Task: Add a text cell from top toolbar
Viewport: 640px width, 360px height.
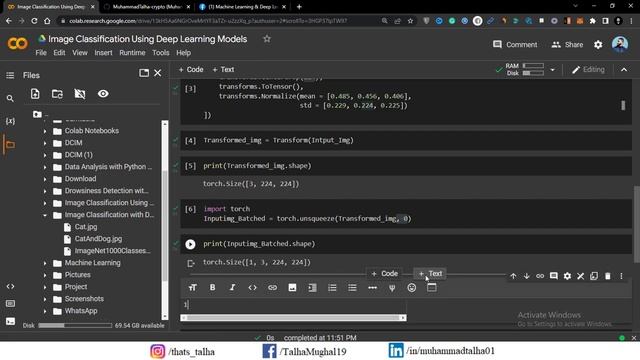Action: click(223, 69)
